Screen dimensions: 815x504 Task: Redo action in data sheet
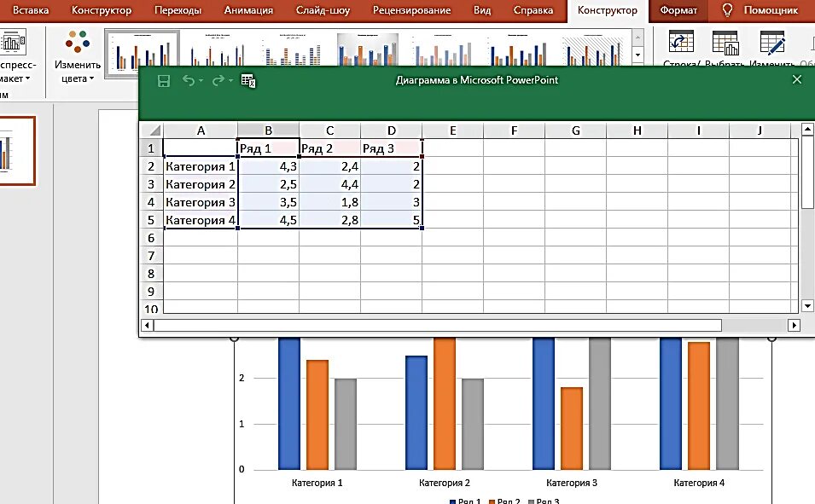(x=218, y=80)
